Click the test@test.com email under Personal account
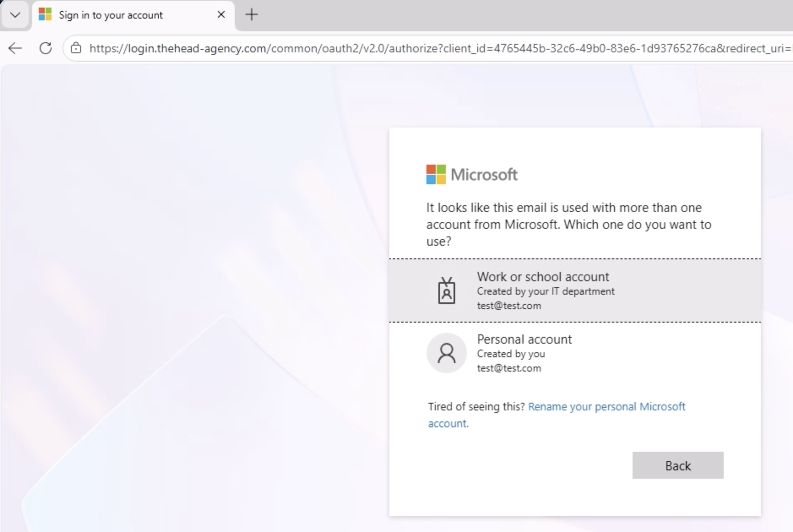 pos(509,368)
